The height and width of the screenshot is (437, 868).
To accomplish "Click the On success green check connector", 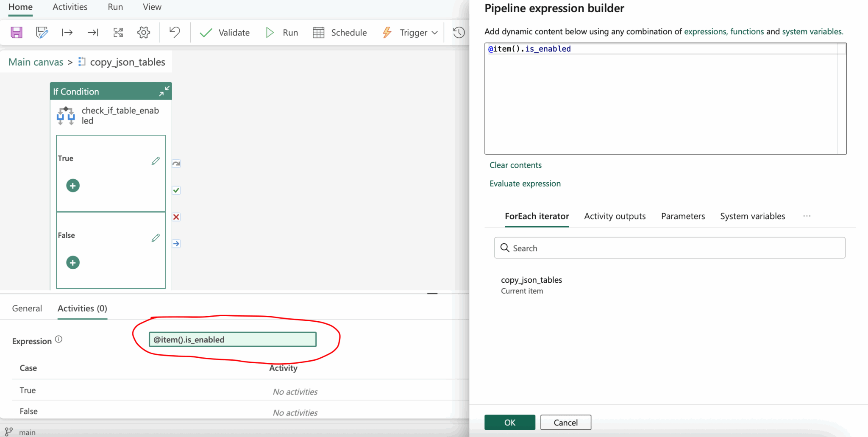I will pos(176,190).
